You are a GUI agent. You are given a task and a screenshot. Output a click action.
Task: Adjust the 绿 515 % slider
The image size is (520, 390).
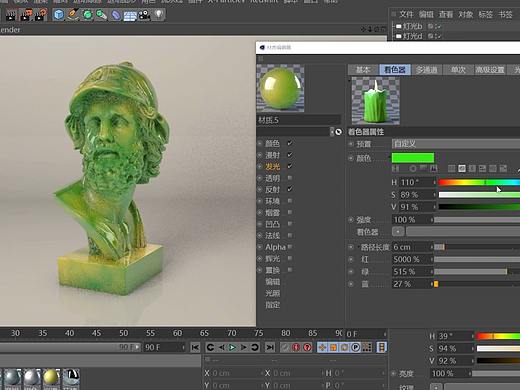coord(477,271)
